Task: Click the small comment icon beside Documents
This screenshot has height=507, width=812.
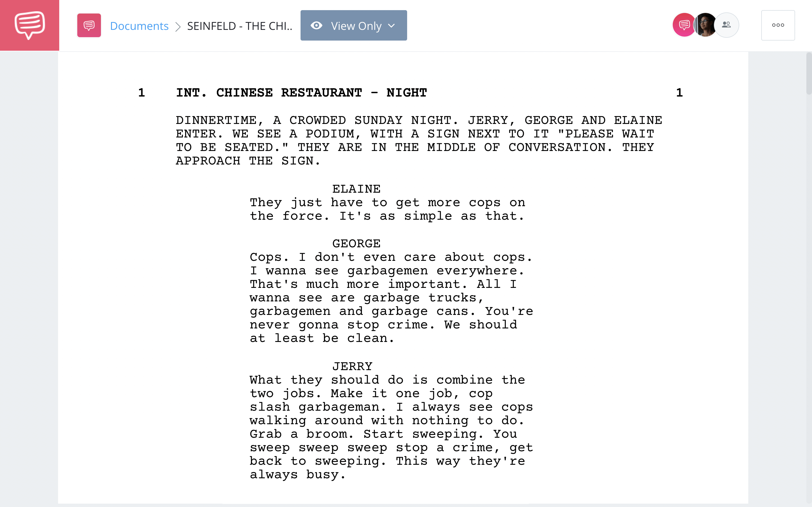Action: pos(88,25)
